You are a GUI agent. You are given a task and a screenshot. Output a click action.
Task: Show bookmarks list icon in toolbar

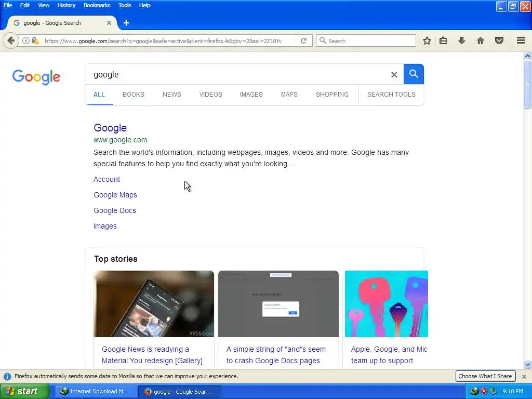coord(443,41)
